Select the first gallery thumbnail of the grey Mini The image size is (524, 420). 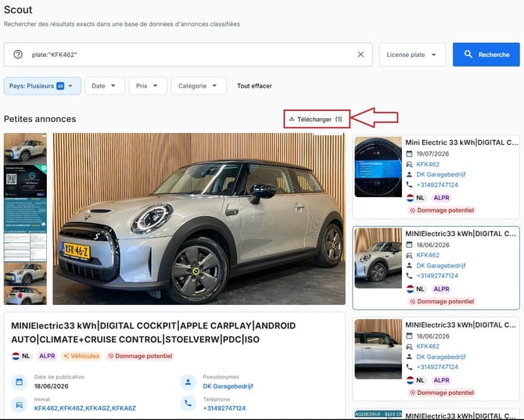pyautogui.click(x=25, y=149)
